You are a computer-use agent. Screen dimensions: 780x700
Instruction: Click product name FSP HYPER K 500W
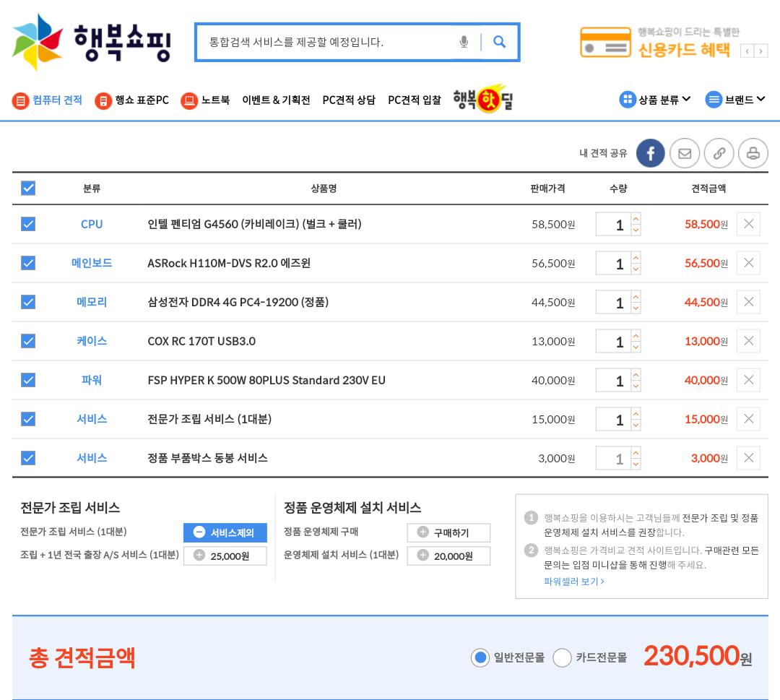pos(266,380)
